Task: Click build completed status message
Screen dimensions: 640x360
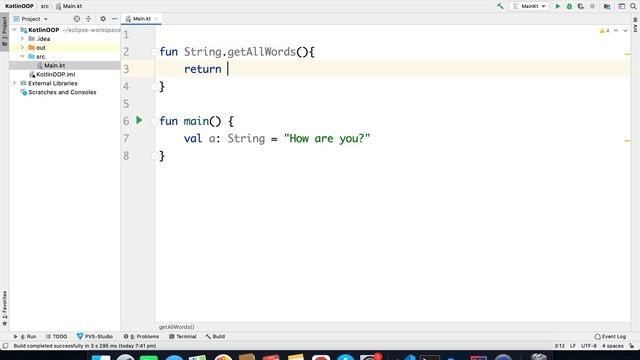Action: [x=85, y=346]
